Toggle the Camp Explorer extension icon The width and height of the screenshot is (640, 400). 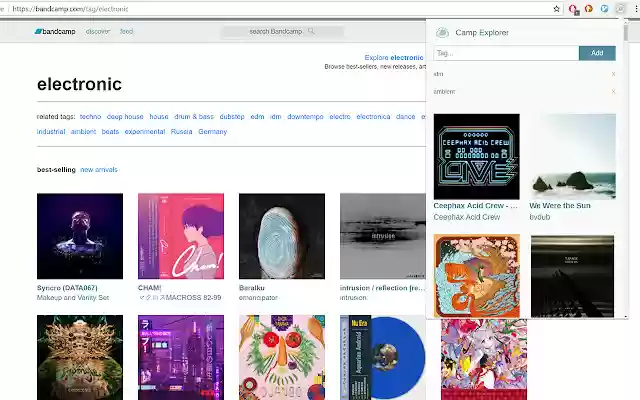point(620,9)
